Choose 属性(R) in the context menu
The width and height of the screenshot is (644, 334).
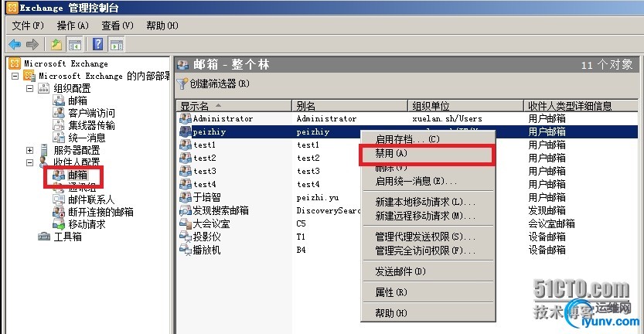428,292
